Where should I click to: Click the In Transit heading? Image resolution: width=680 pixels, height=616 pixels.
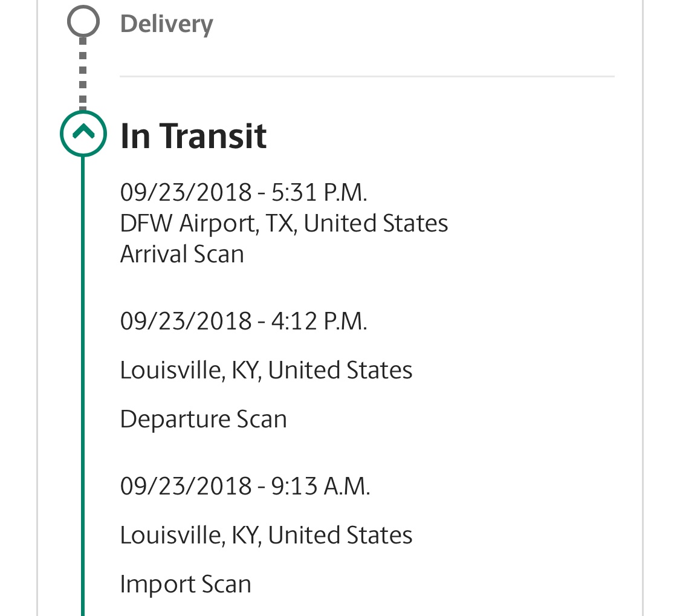[x=193, y=136]
